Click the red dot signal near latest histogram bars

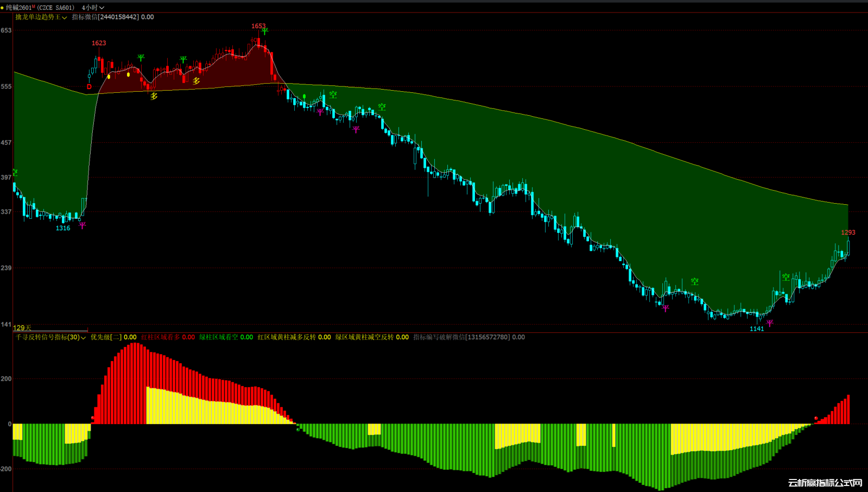coord(816,418)
